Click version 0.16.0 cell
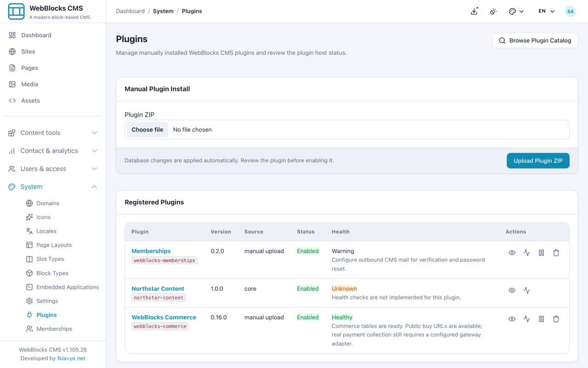This screenshot has height=368, width=588. click(x=219, y=317)
